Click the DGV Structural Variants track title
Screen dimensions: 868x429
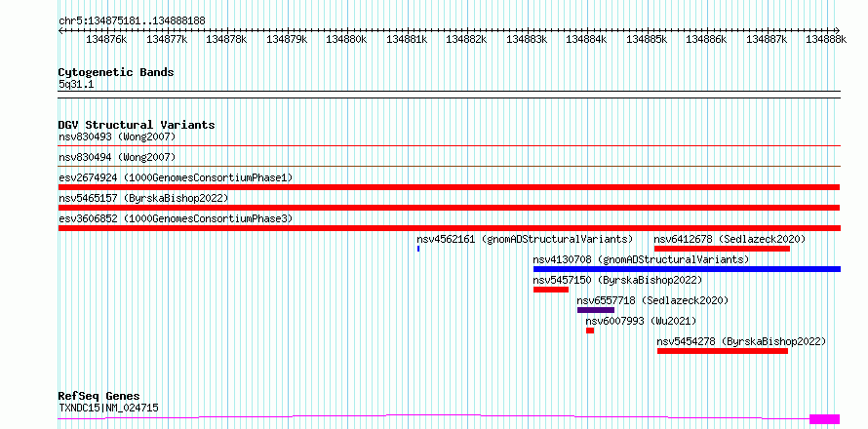(137, 125)
